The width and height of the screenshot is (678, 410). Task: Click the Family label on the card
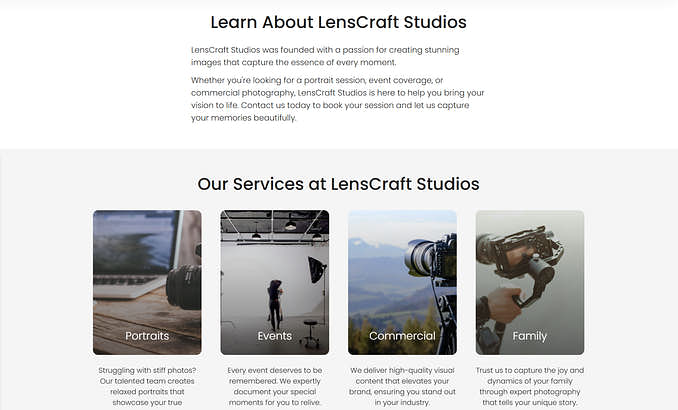pyautogui.click(x=530, y=336)
